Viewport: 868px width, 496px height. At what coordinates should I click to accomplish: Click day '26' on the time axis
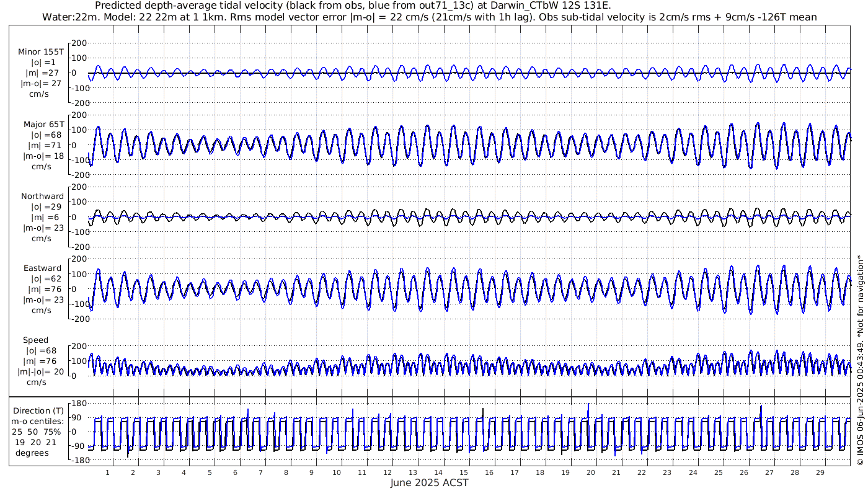click(x=743, y=472)
